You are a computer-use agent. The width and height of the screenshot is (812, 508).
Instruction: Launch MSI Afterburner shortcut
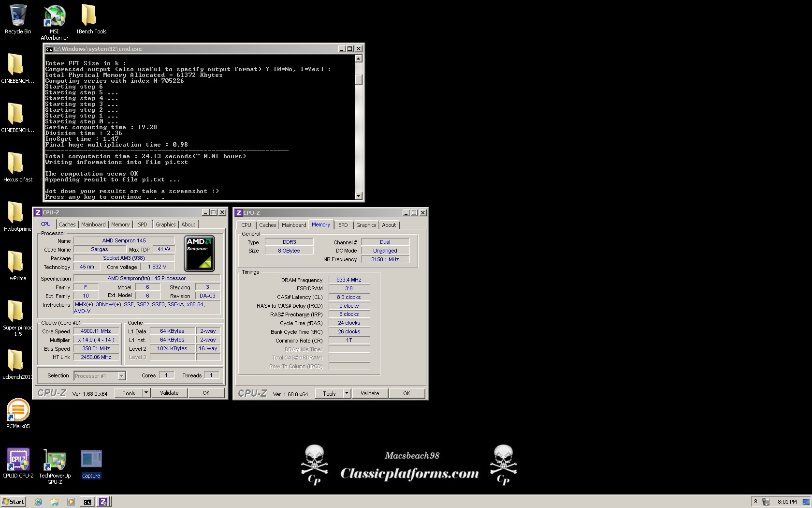click(x=55, y=22)
